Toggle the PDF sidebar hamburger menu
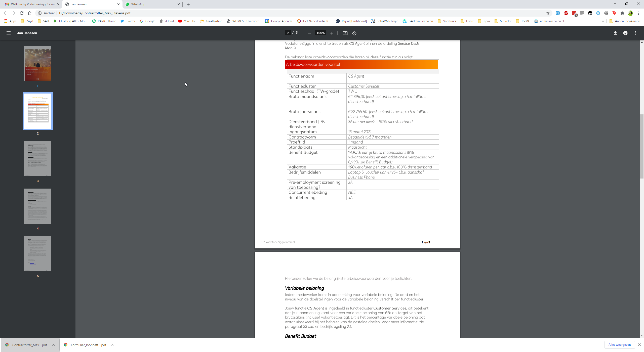644x352 pixels. pyautogui.click(x=8, y=33)
